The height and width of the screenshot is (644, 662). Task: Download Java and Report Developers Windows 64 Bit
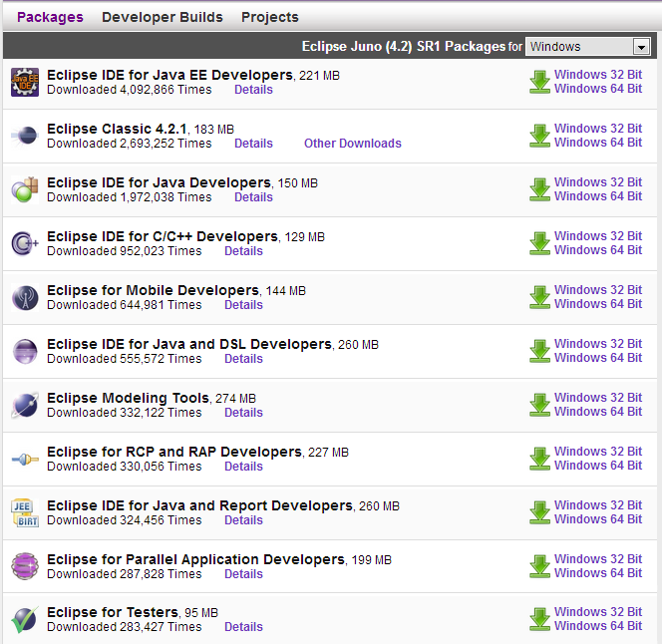(598, 519)
